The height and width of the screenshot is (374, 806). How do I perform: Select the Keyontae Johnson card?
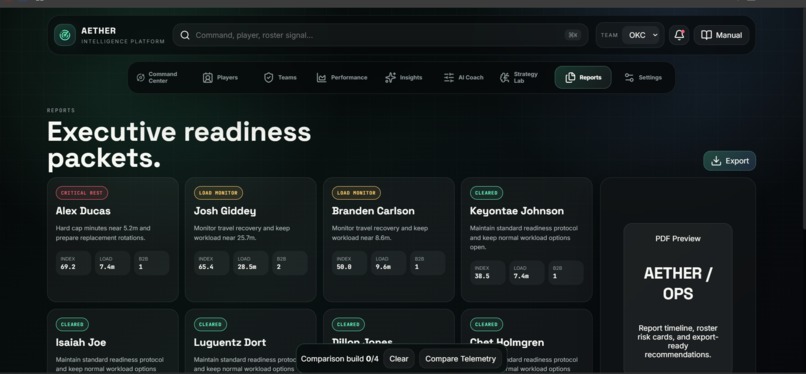[526, 239]
